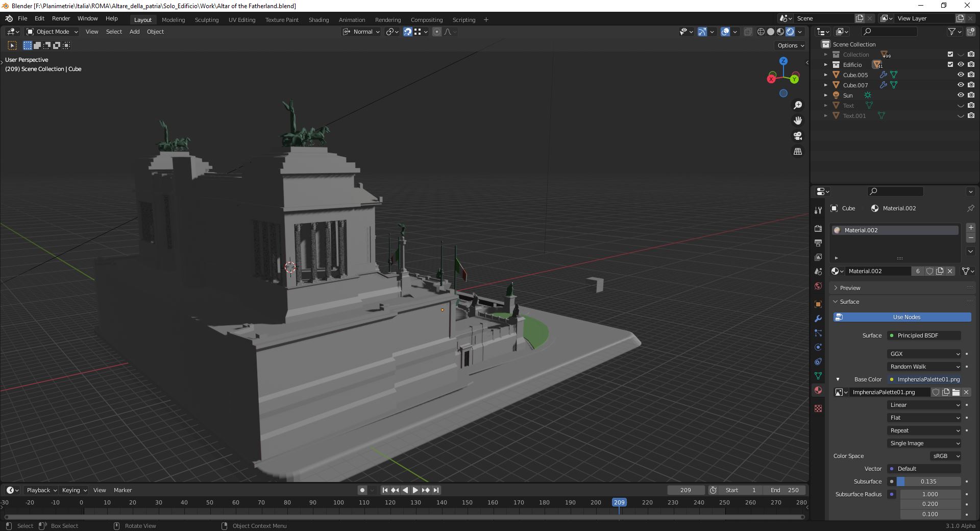Screen dimensions: 980x531
Task: Switch to the Modeling workspace tab
Action: (173, 19)
